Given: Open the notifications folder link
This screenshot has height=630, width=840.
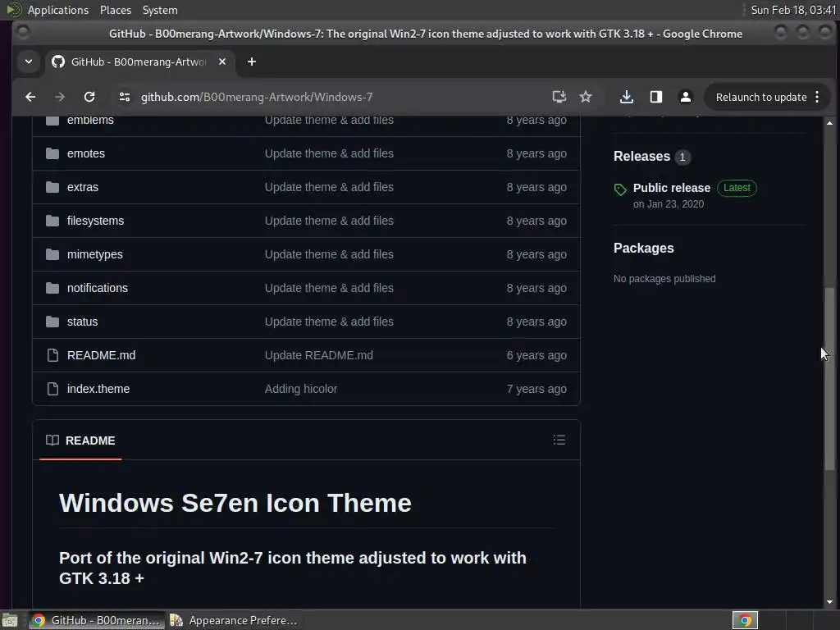Looking at the screenshot, I should 98,288.
